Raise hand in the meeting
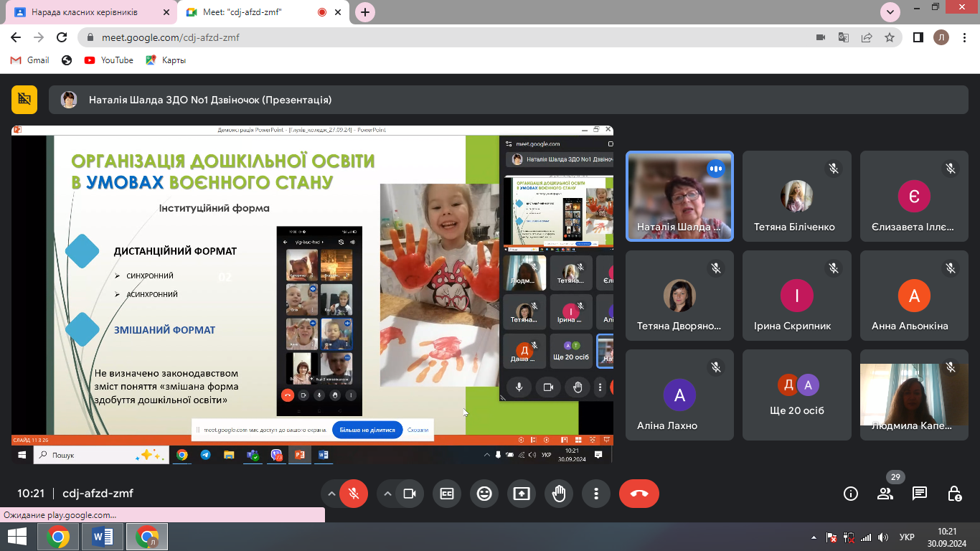Viewport: 980px width, 551px height. pyautogui.click(x=559, y=494)
